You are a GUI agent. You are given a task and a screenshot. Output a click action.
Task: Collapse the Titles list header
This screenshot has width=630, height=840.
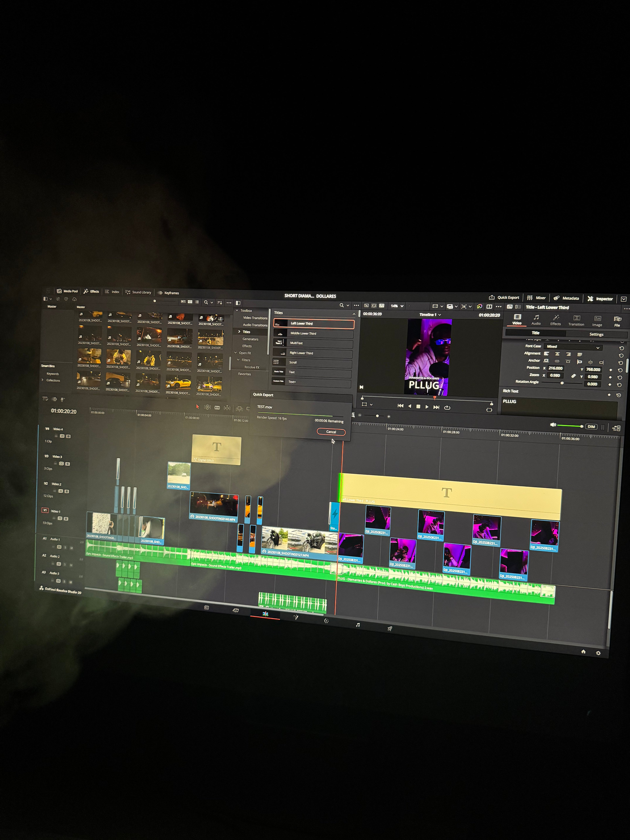point(354,314)
